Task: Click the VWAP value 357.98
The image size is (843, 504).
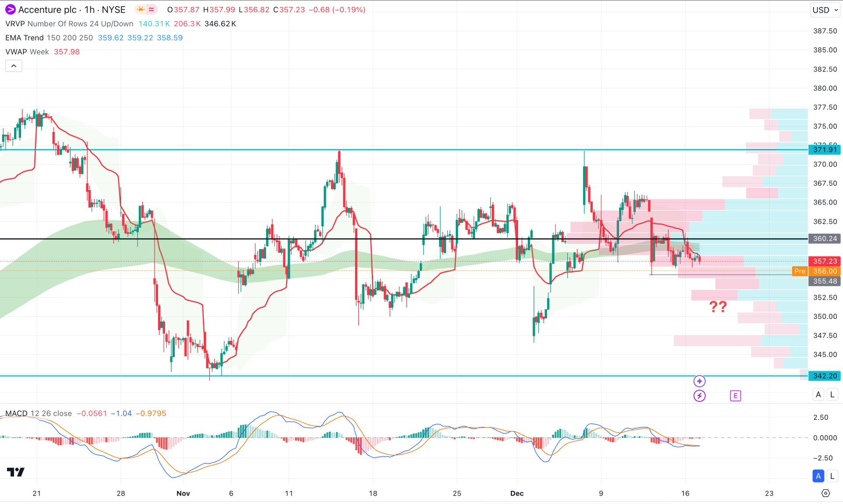Action: tap(67, 52)
